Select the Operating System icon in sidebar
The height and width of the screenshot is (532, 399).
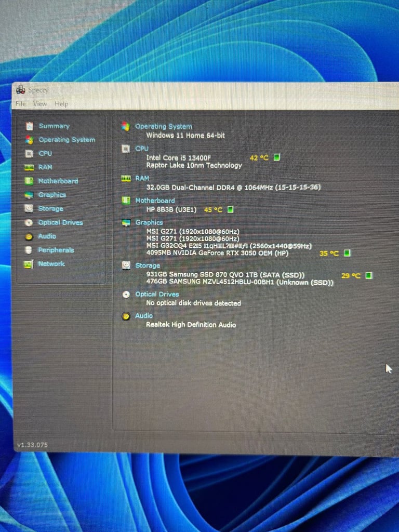point(30,140)
